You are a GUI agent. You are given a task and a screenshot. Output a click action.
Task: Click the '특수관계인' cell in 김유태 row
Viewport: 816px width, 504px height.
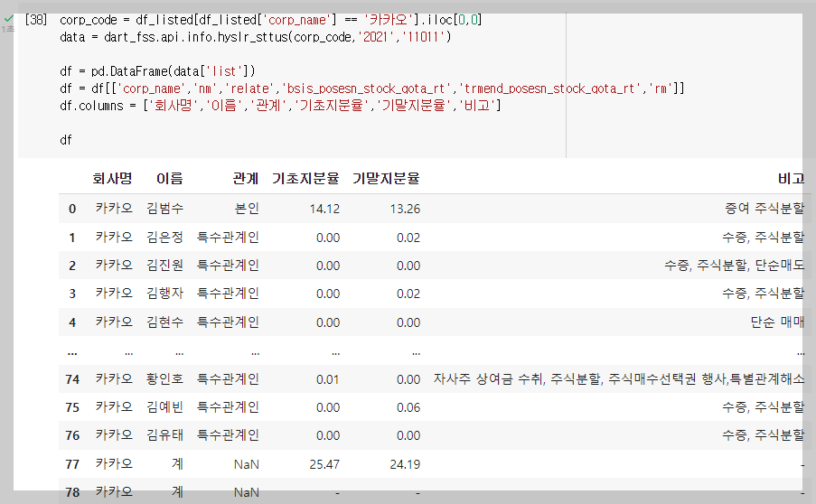228,435
